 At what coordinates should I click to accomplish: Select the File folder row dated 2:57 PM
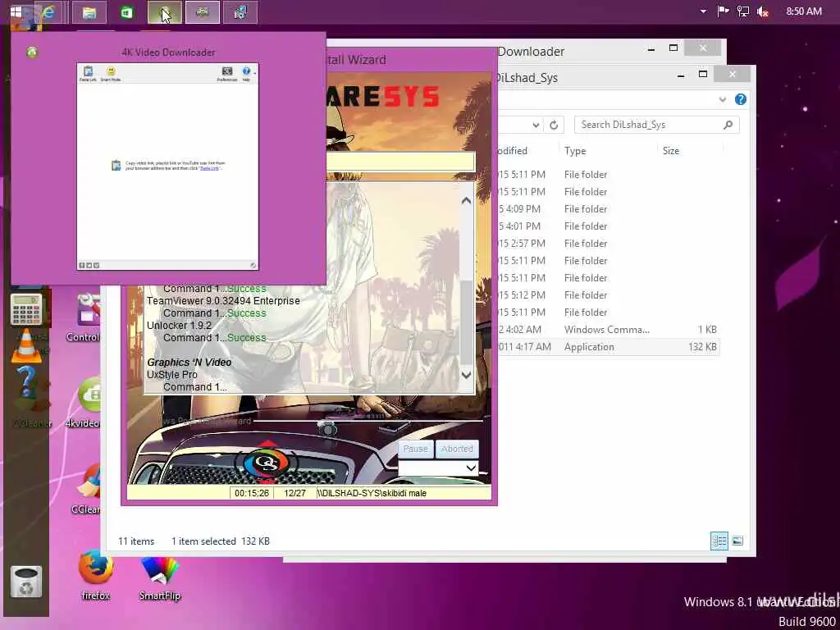[x=608, y=243]
